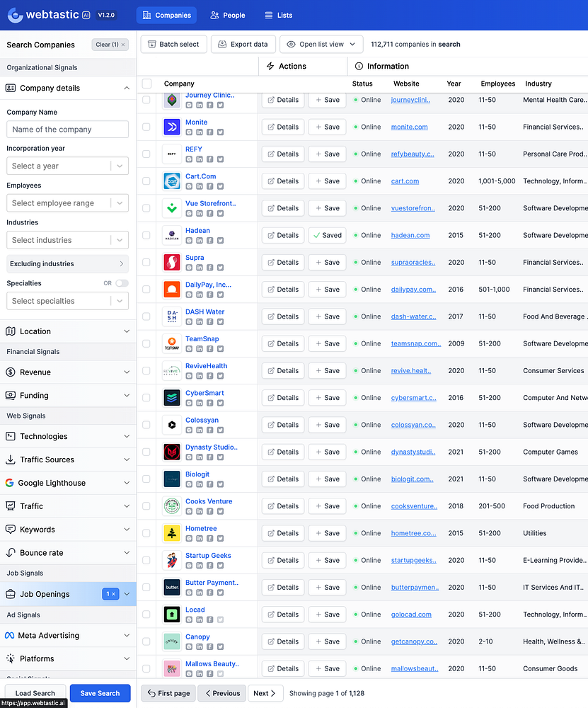Expand the Meta Advertising section chevron

pyautogui.click(x=127, y=635)
